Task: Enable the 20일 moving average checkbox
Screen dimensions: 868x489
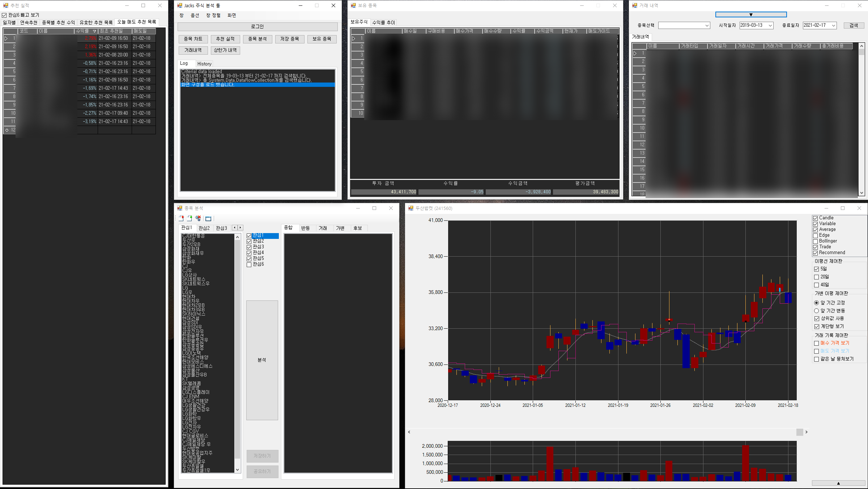Action: (x=816, y=277)
